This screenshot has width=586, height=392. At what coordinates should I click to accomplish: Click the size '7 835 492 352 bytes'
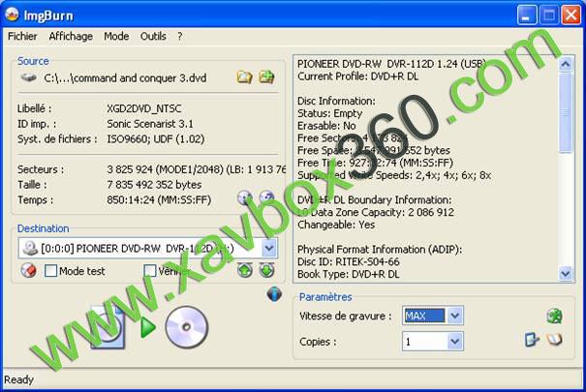(x=154, y=185)
